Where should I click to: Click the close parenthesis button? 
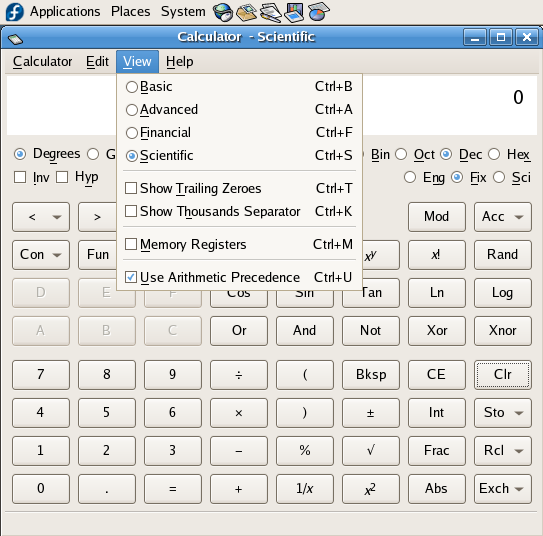(x=305, y=413)
